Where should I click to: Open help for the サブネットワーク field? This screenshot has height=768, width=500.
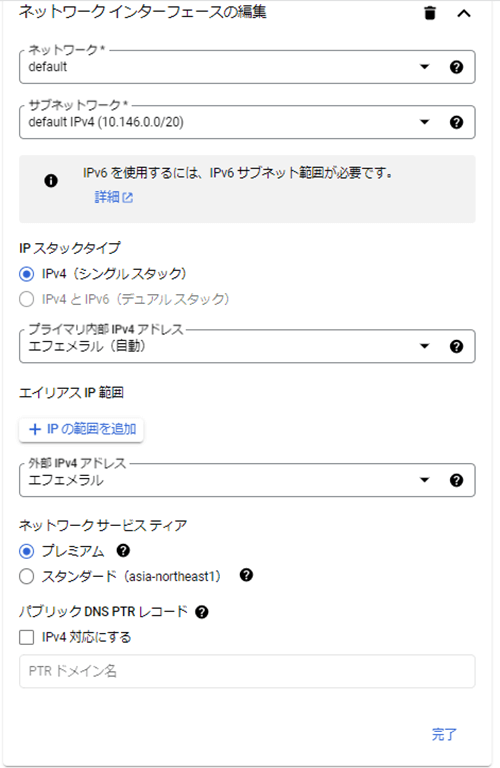[456, 122]
